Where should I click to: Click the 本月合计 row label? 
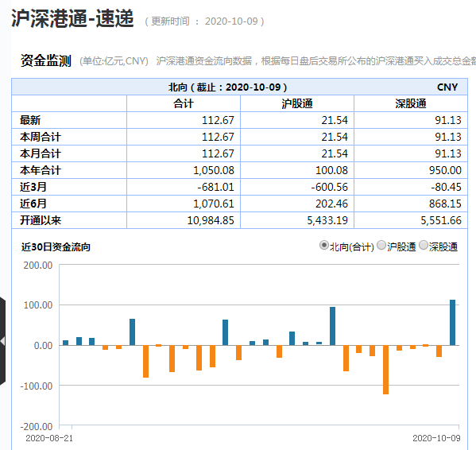point(41,153)
